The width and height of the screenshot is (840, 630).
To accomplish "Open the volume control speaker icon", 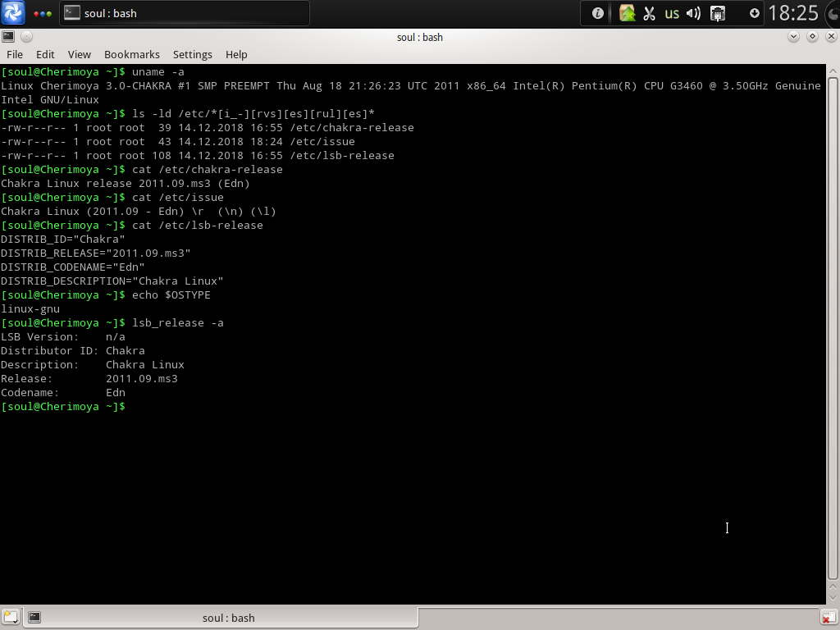I will point(694,13).
